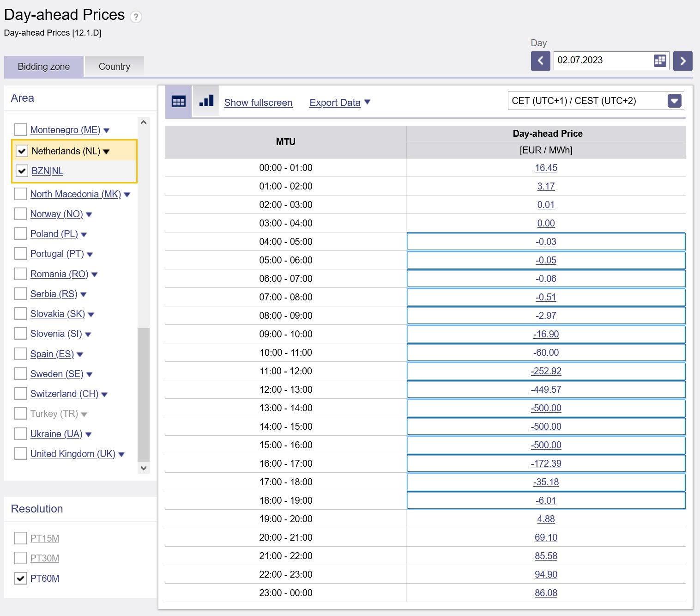Expand North Macedonia (MK) zones arrow

click(127, 195)
